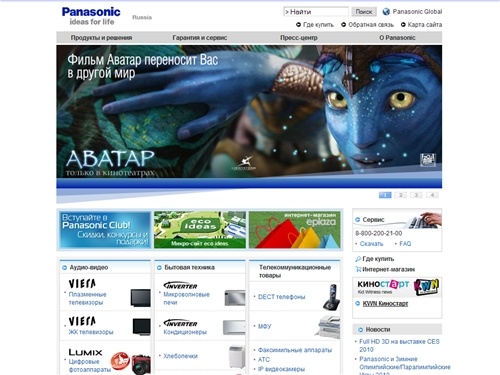This screenshot has height=375, width=500.
Task: Click the multifunction printer image
Action: (x=328, y=326)
